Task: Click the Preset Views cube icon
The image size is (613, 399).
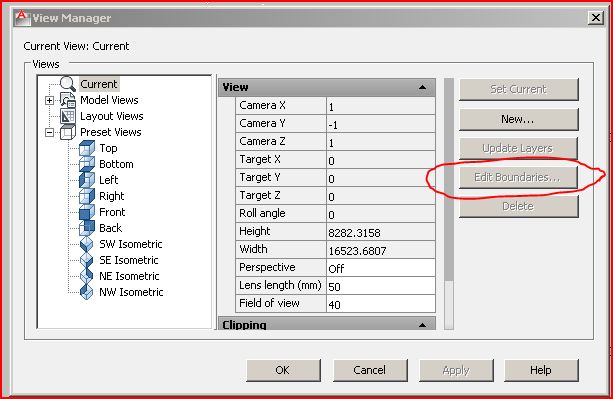Action: (68, 132)
